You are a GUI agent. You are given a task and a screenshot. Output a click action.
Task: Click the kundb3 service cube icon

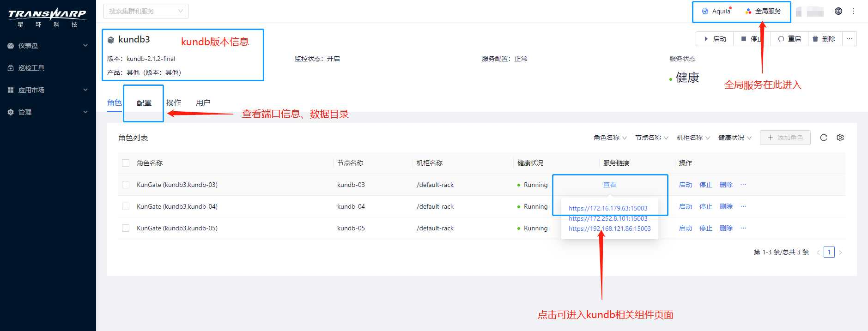pos(111,40)
